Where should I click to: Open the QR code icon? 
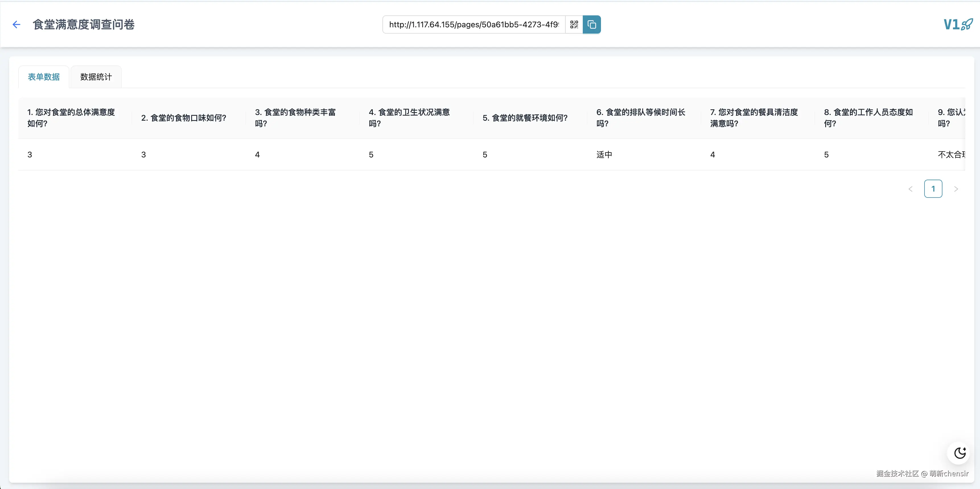[x=574, y=25]
